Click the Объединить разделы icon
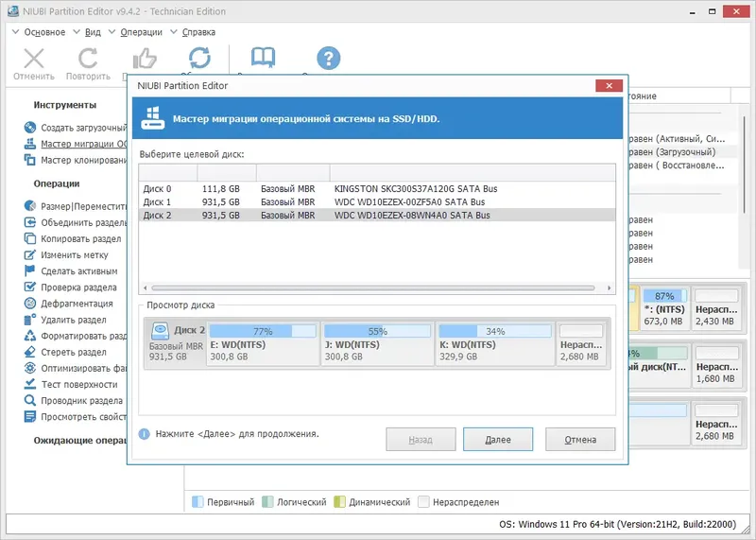 point(30,222)
